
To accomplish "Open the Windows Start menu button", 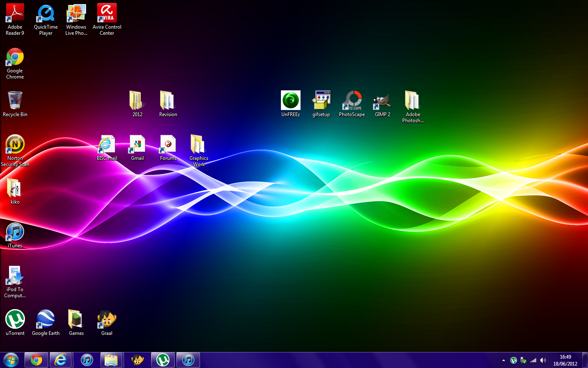I will click(11, 360).
